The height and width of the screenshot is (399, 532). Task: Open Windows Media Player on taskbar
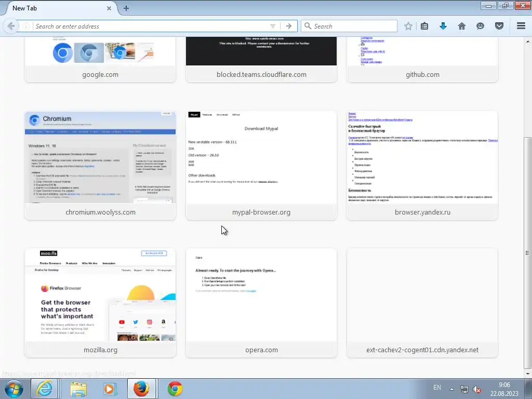[x=110, y=389]
